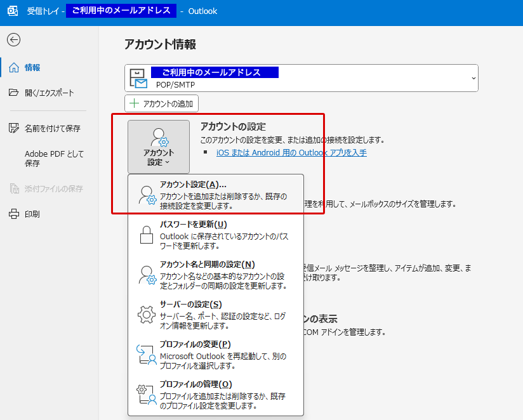Select アカウント設定(A)... from the menu
523x420 pixels.
[216, 194]
